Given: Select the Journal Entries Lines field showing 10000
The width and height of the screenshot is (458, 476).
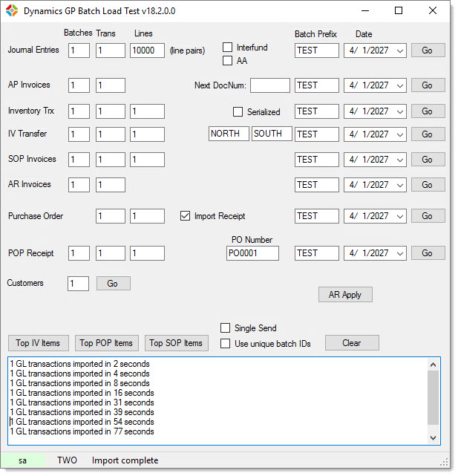Looking at the screenshot, I should coord(147,50).
